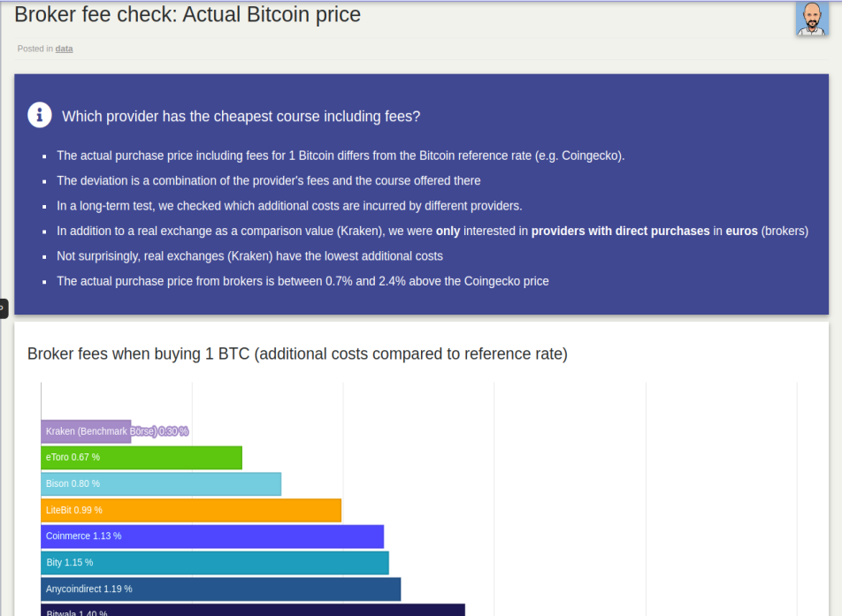Click the bullet about a long-term test

point(289,206)
